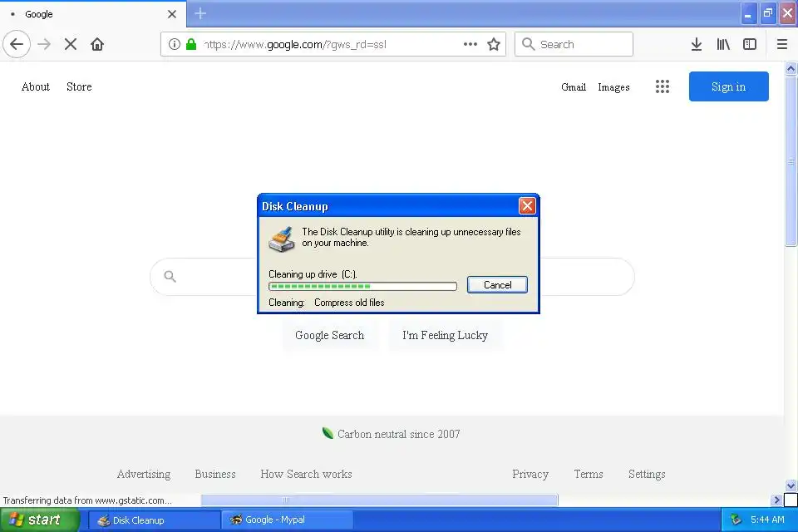798x532 pixels.
Task: Click the Google search input box
Action: (x=392, y=277)
